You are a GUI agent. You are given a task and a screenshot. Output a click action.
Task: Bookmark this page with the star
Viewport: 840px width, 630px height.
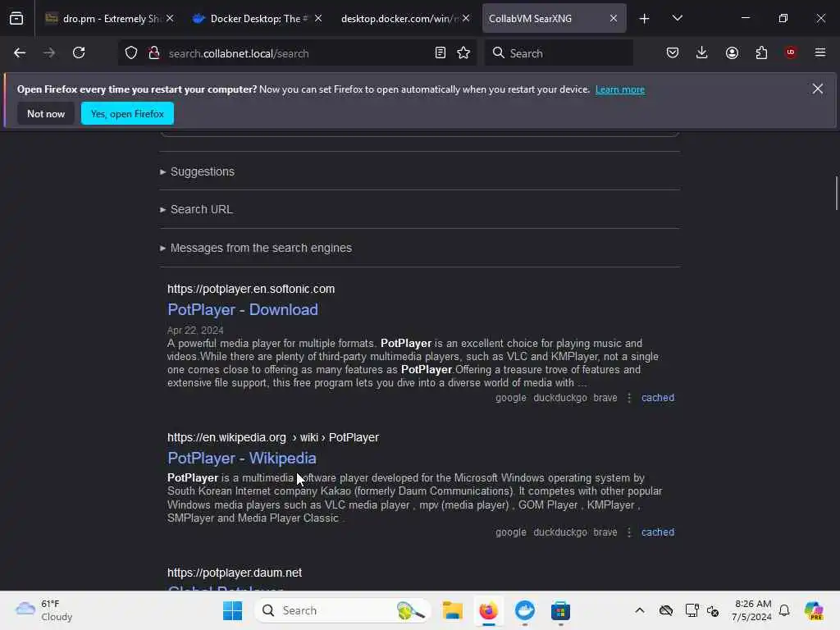click(x=463, y=52)
